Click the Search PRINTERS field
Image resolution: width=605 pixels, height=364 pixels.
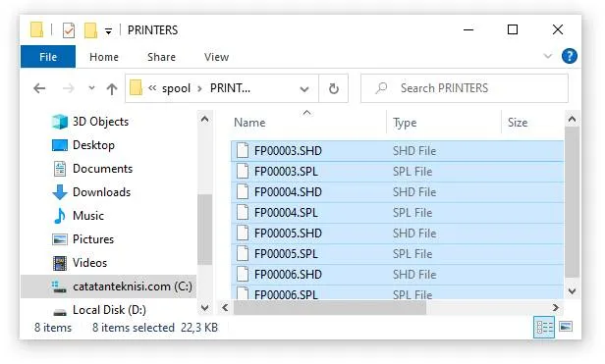tap(465, 88)
